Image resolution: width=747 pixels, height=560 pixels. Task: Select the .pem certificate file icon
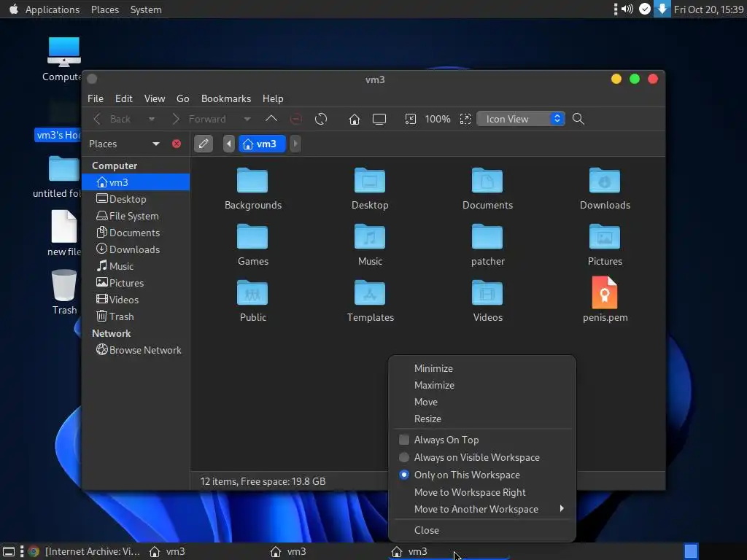(605, 292)
